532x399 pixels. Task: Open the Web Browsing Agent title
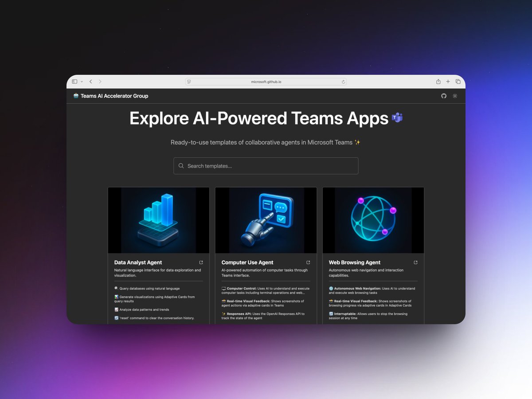tap(355, 262)
